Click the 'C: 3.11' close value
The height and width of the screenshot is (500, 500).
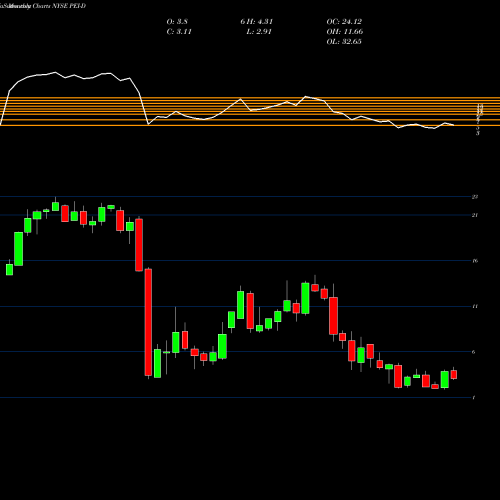179,32
